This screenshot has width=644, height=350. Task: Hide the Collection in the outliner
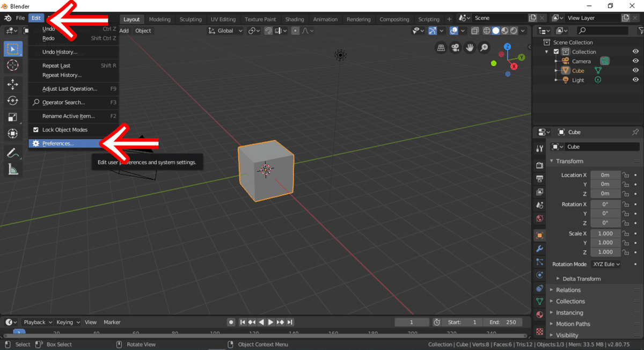point(635,52)
